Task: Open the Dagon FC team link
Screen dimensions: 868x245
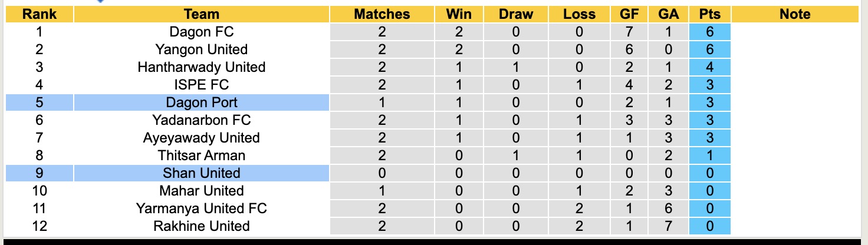Action: click(202, 32)
